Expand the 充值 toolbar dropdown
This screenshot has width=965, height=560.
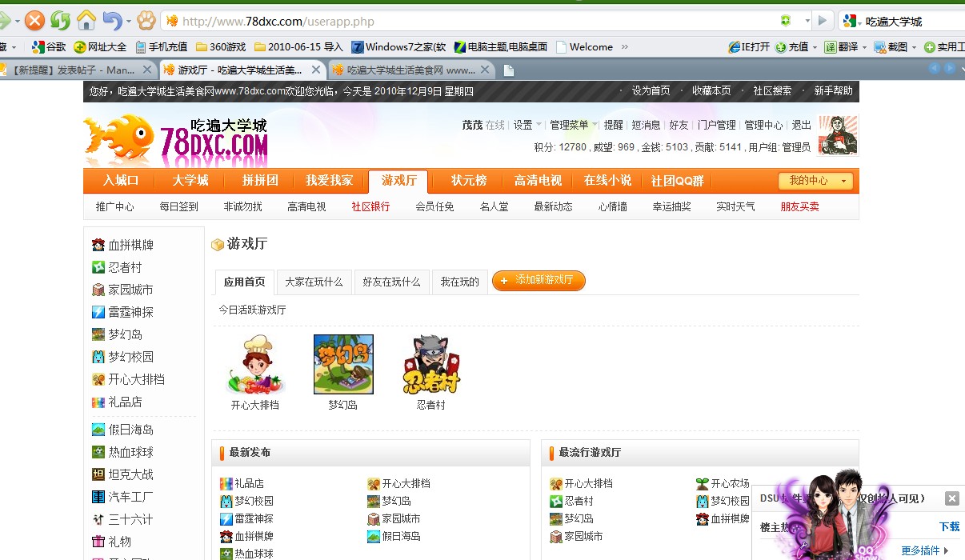pyautogui.click(x=815, y=47)
